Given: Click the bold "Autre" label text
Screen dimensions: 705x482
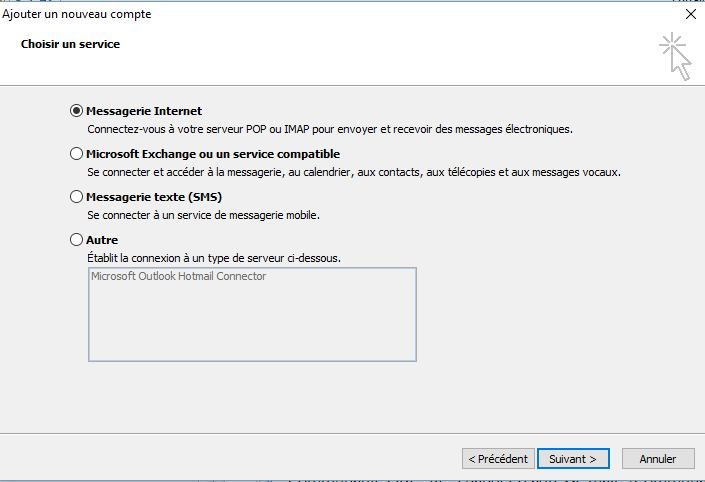Looking at the screenshot, I should [x=102, y=240].
